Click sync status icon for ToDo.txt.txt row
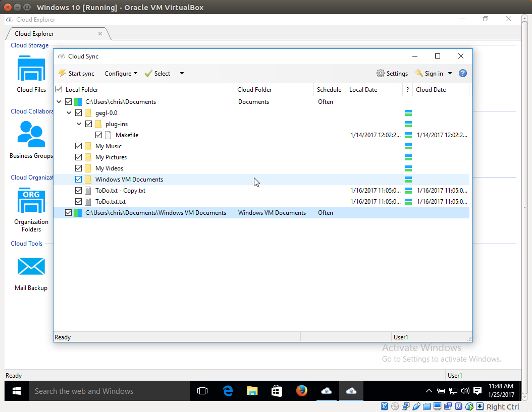Screen dimensions: 532x412 pyautogui.click(x=408, y=201)
